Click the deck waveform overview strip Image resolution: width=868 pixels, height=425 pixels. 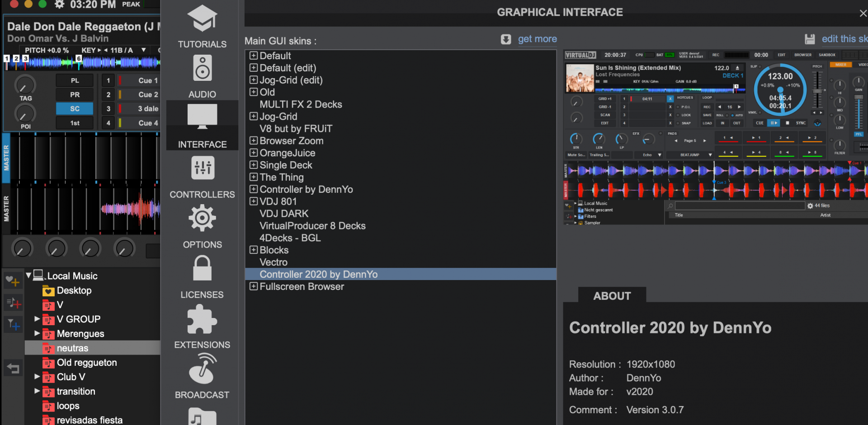pyautogui.click(x=82, y=62)
